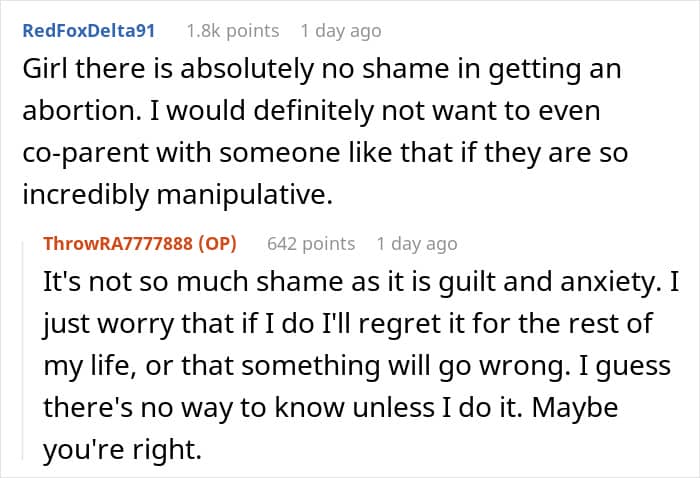
Task: Click the "1.8k points" score
Action: [x=232, y=31]
